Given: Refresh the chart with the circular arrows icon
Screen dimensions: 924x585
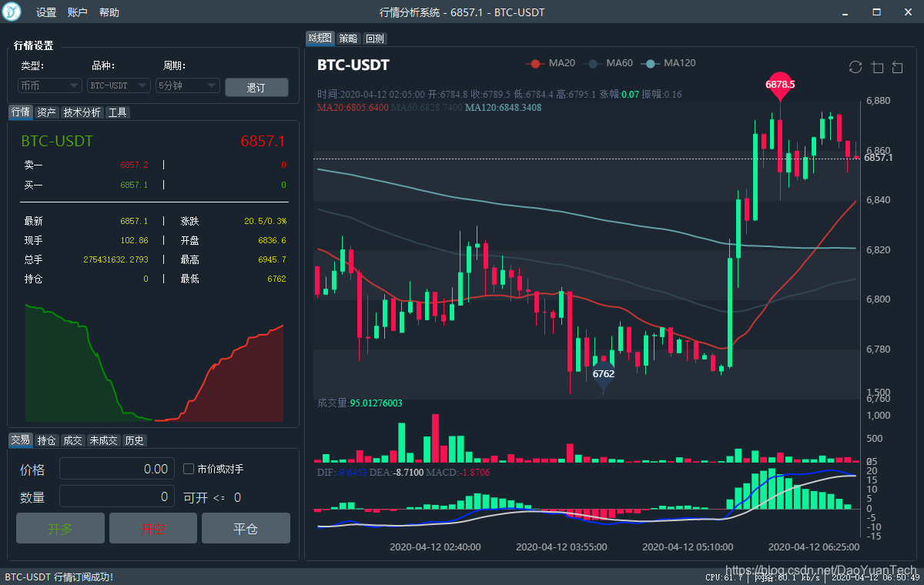Looking at the screenshot, I should pos(855,67).
